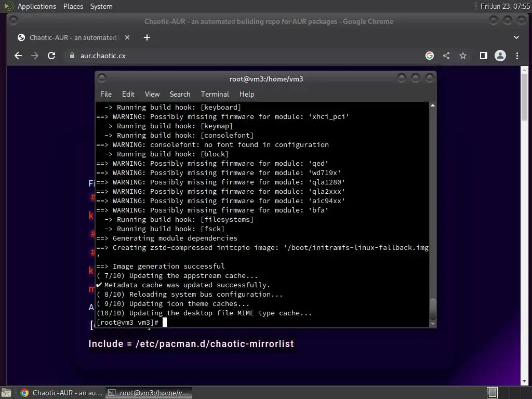This screenshot has width=532, height=399.
Task: Click the clock showing Fri Jun 23, 07:55
Action: click(505, 6)
